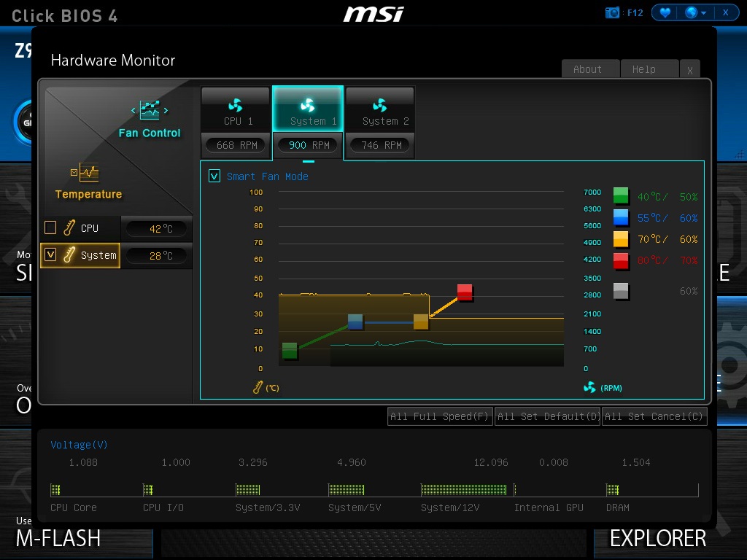
Task: Open M-FLASH in the background BIOS
Action: 58,538
